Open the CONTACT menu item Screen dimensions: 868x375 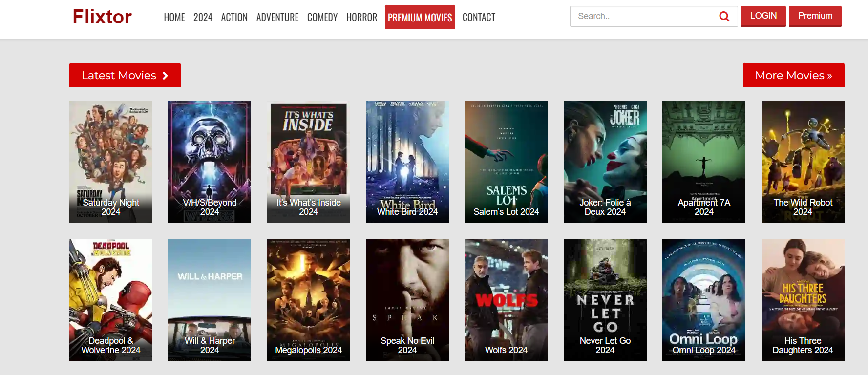(479, 17)
